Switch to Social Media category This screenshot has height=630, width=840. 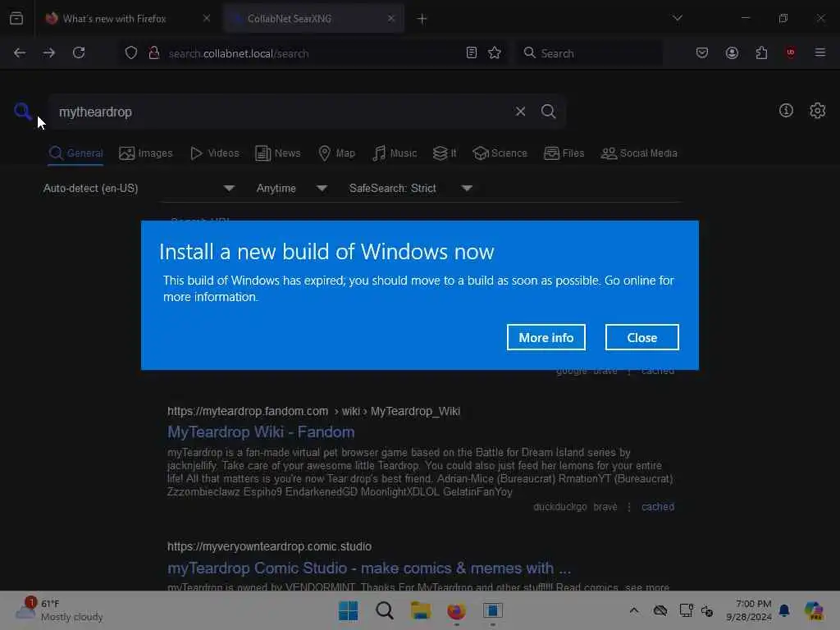[639, 153]
